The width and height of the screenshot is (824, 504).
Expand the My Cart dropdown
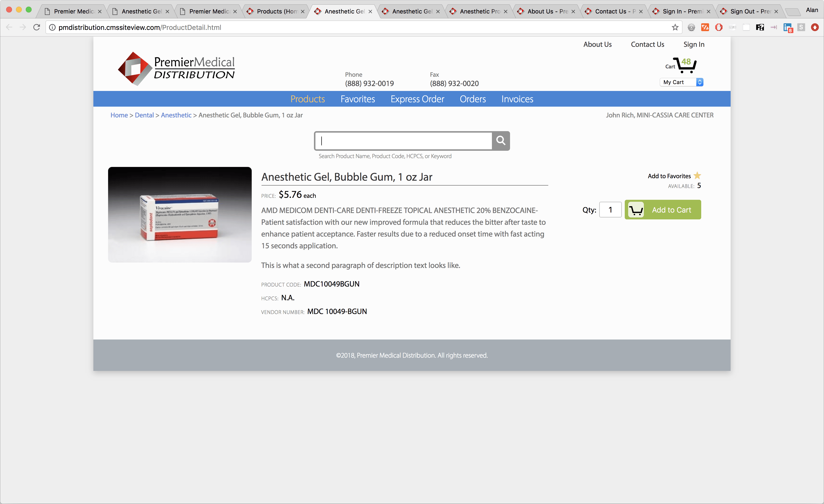(x=681, y=82)
